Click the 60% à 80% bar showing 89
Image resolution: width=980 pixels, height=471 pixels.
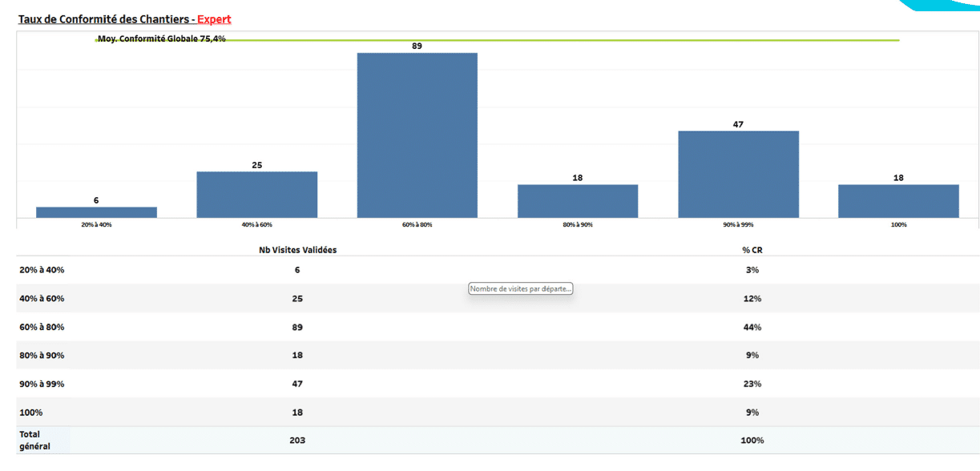417,135
